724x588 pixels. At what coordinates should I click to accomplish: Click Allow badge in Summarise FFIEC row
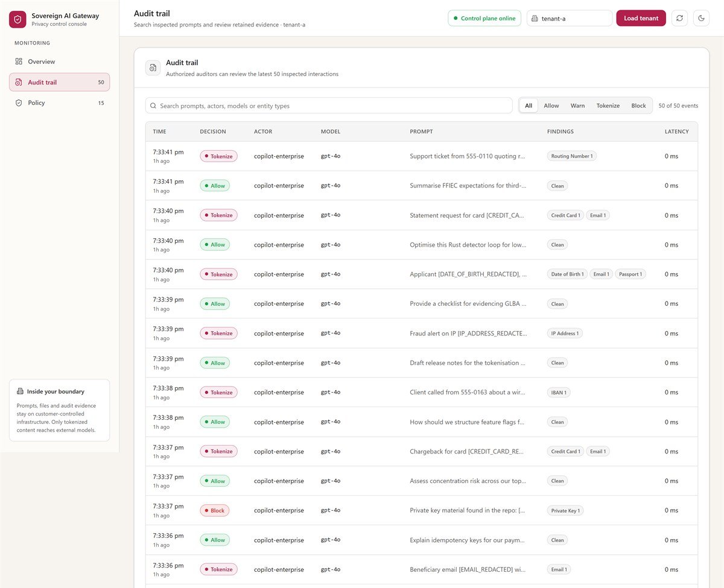[x=215, y=186]
